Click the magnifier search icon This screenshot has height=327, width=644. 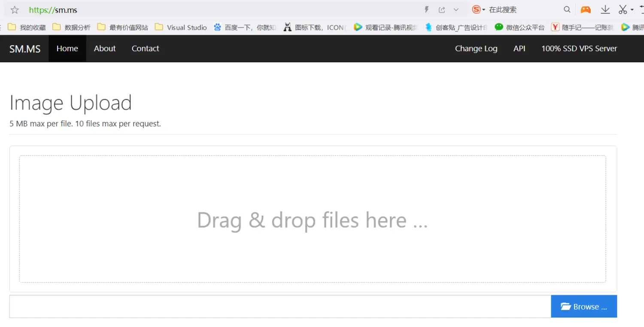click(x=567, y=9)
